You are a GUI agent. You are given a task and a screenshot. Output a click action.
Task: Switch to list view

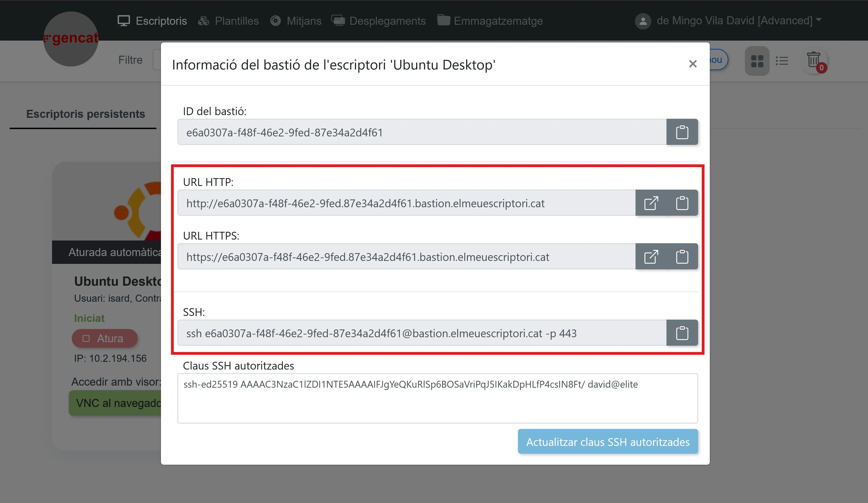point(782,61)
